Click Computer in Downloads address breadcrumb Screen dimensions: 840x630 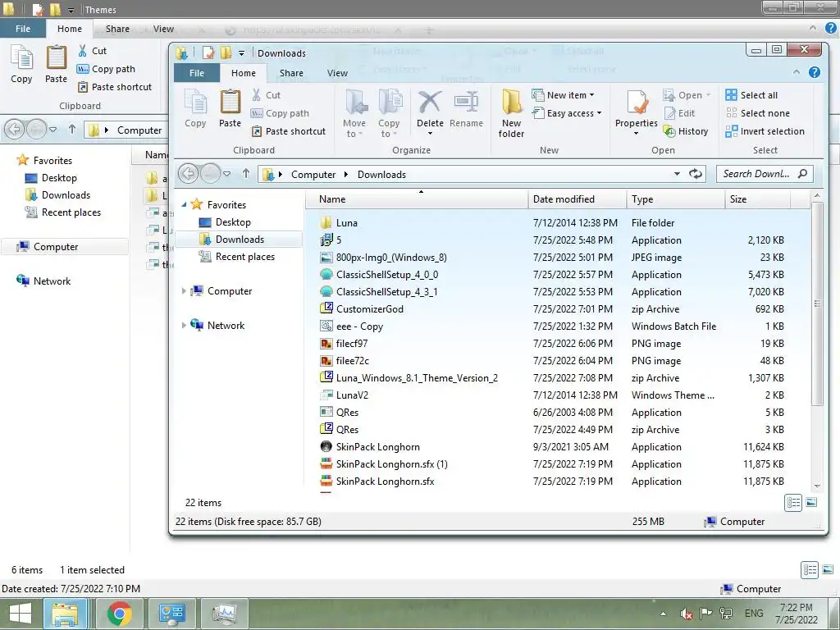coord(313,174)
